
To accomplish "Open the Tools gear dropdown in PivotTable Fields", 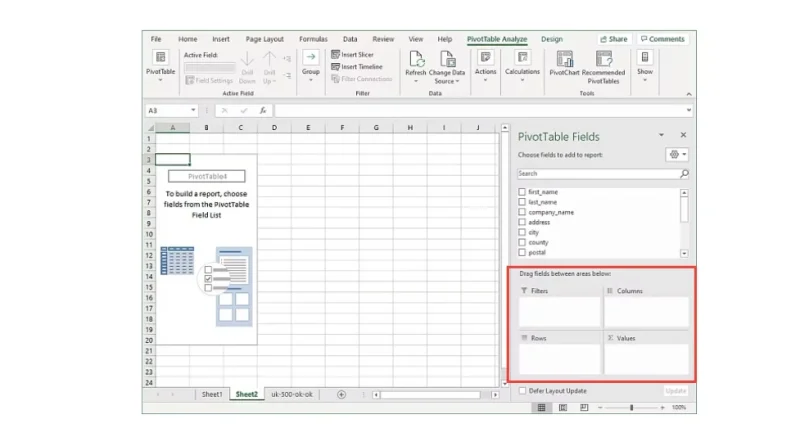I will pyautogui.click(x=678, y=155).
